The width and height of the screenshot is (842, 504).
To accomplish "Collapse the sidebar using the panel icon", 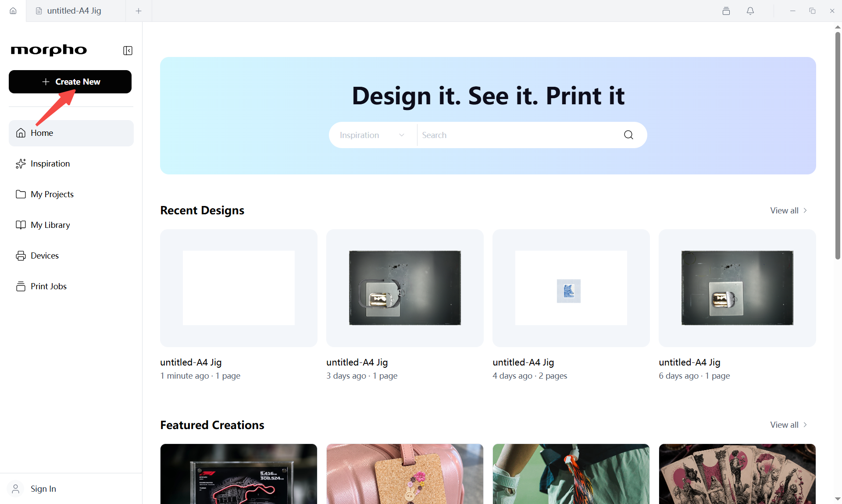I will click(x=128, y=50).
